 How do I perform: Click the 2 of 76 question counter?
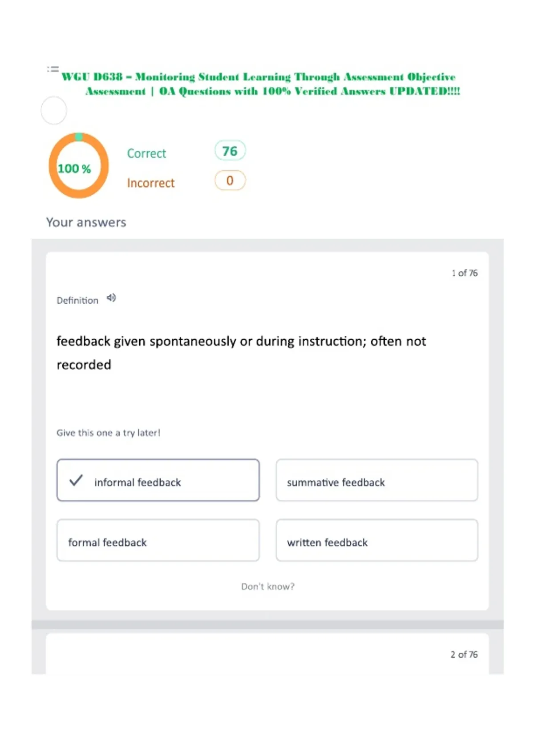(464, 655)
